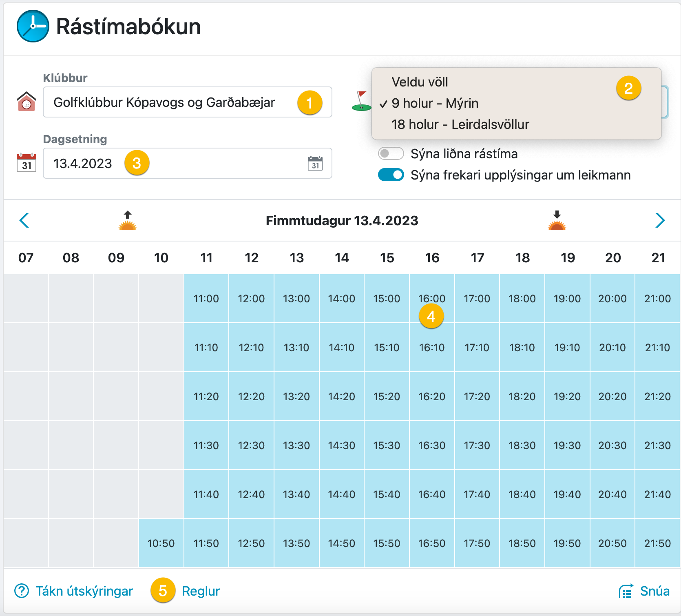
Task: Select the 19:00 tee time slot
Action: click(x=567, y=299)
